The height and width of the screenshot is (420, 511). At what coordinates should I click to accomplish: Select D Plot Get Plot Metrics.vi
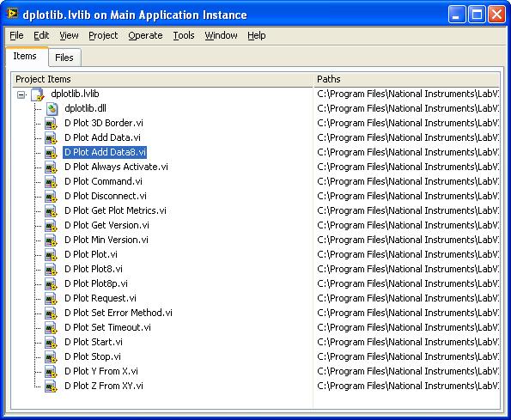pyautogui.click(x=115, y=210)
